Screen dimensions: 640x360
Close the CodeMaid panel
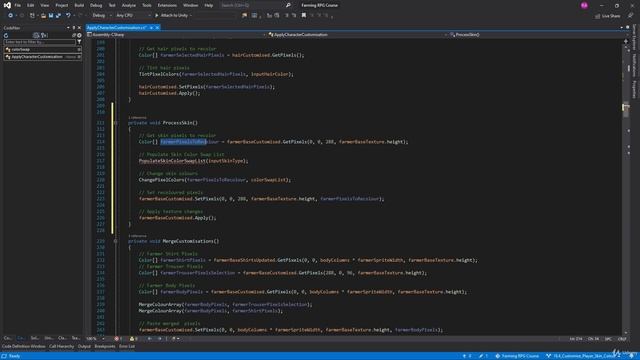click(x=79, y=28)
